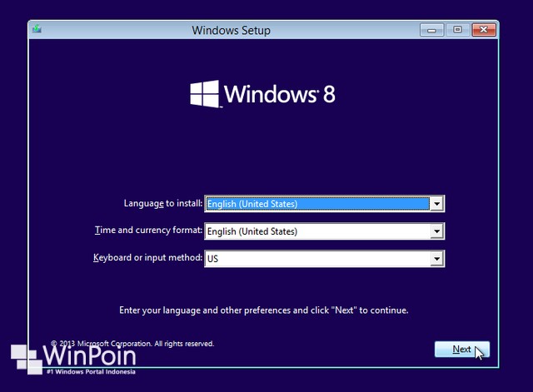
Task: Close the Windows Setup window
Action: pos(484,30)
